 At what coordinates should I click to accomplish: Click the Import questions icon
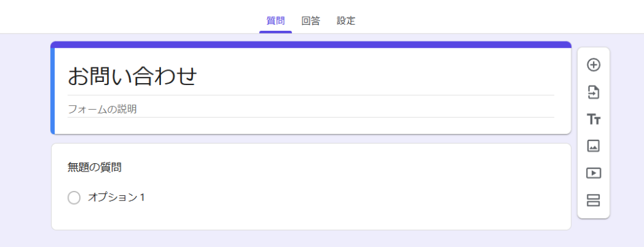594,92
